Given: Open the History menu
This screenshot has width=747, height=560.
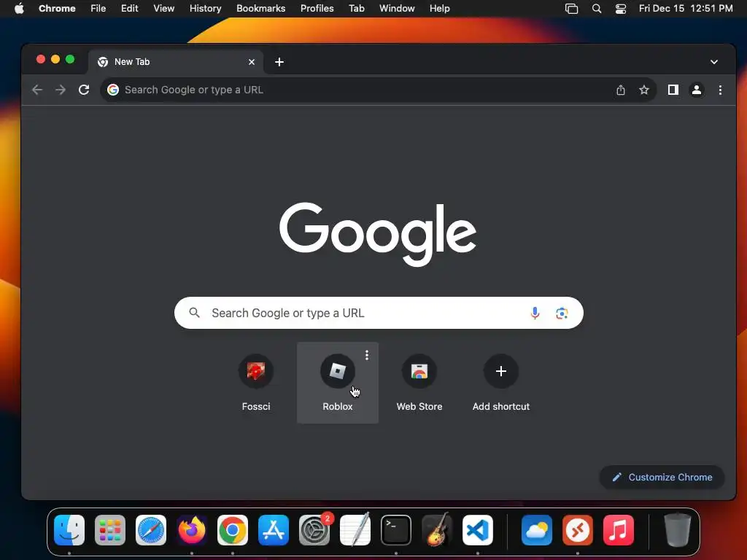Looking at the screenshot, I should click(x=205, y=8).
